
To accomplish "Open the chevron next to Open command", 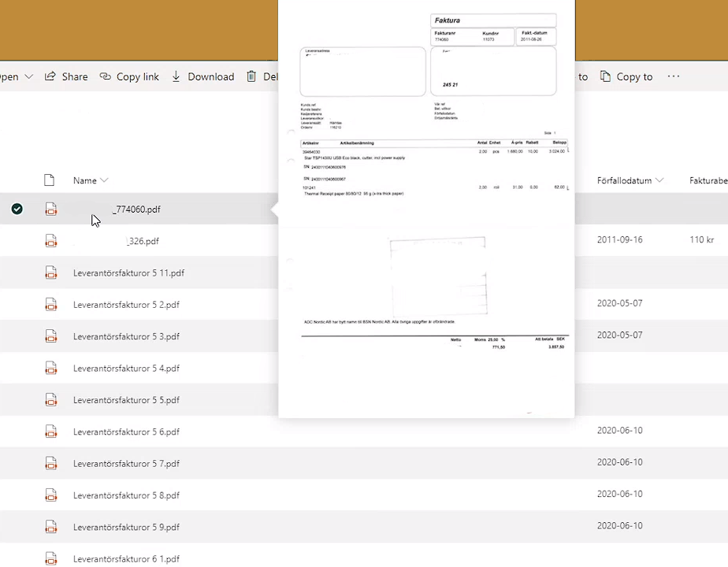I will coord(29,76).
